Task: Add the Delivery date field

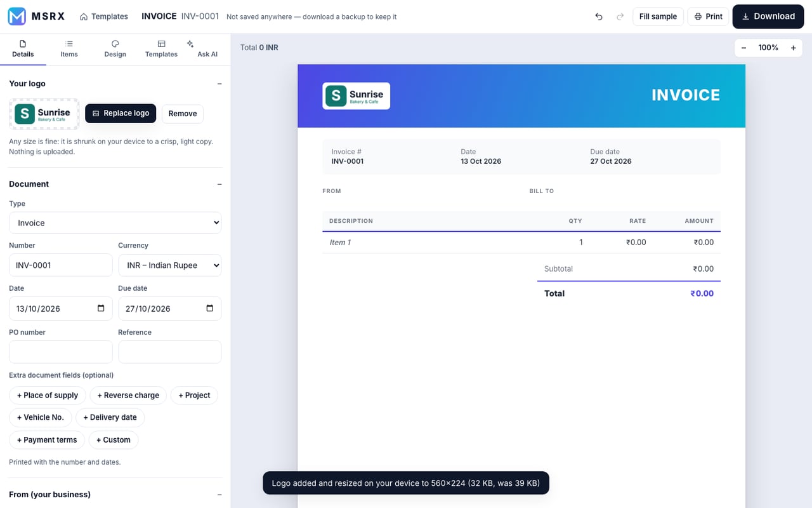Action: (x=110, y=417)
